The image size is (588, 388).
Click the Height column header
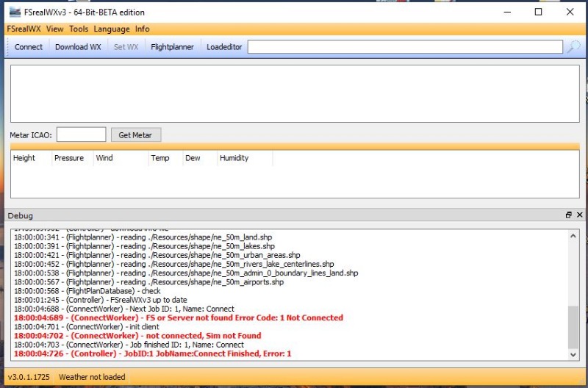(x=31, y=158)
